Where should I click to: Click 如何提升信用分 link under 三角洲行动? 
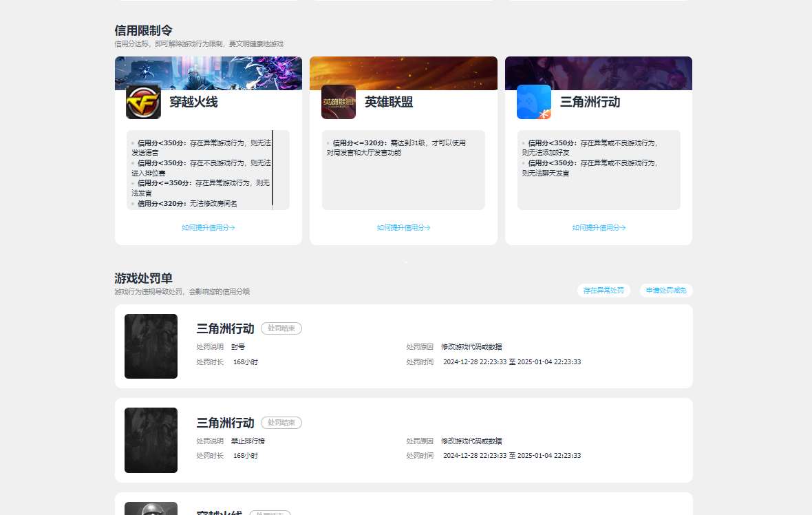pyautogui.click(x=598, y=228)
